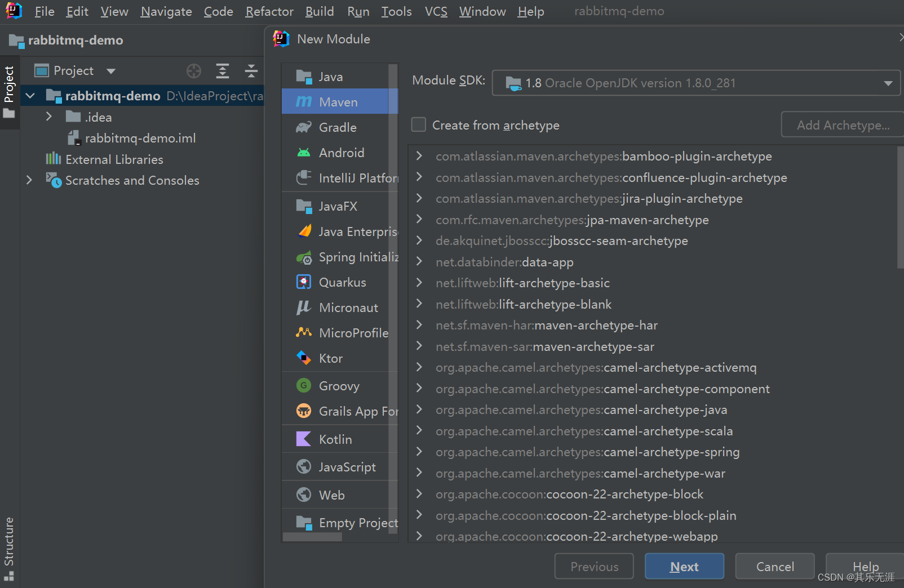Open the VCS menu
Image resolution: width=904 pixels, height=588 pixels.
[x=436, y=11]
